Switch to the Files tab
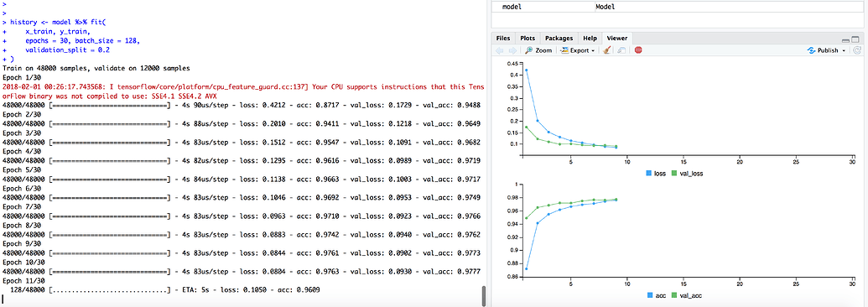The width and height of the screenshot is (868, 307). click(x=503, y=39)
